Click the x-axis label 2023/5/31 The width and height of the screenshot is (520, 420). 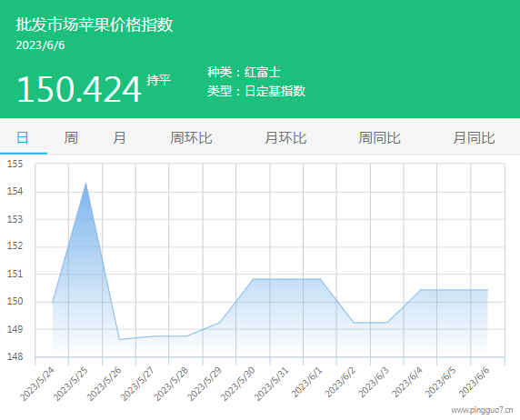(x=271, y=385)
